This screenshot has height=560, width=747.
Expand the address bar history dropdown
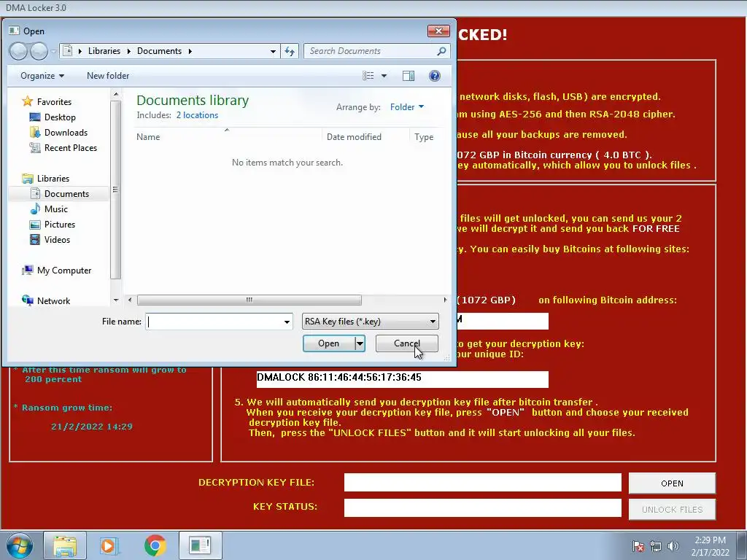point(273,51)
